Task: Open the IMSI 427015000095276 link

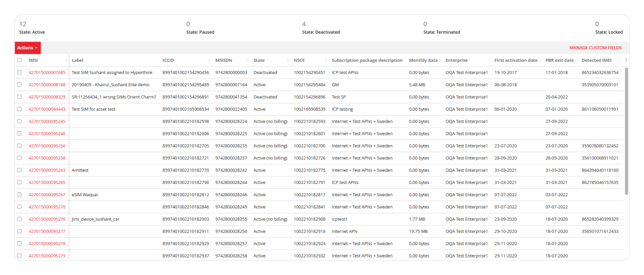Action: click(x=47, y=219)
